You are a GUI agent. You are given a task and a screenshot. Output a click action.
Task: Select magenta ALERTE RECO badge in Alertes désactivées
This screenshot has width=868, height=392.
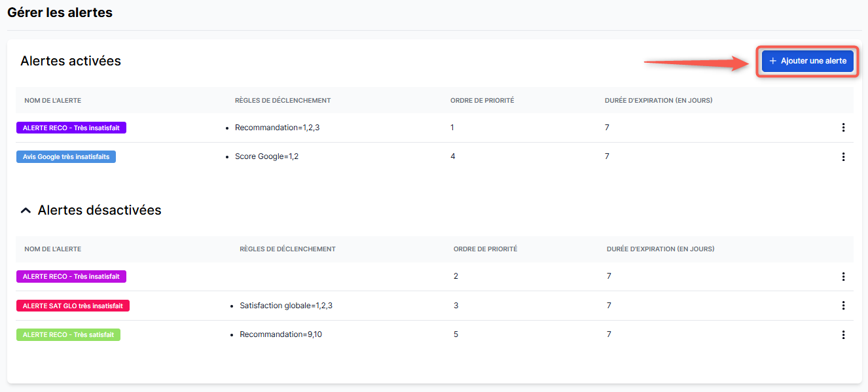(x=71, y=277)
